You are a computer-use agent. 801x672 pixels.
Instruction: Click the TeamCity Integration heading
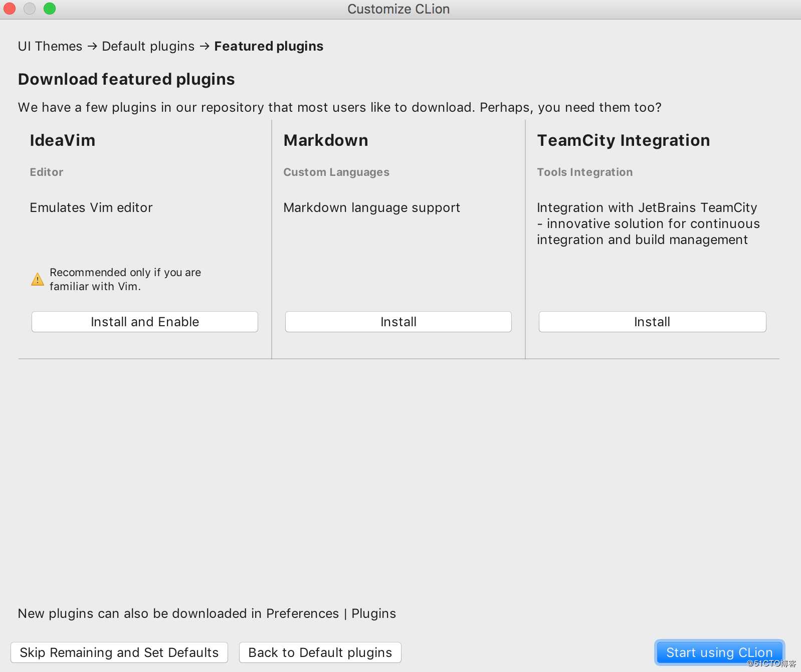[624, 140]
